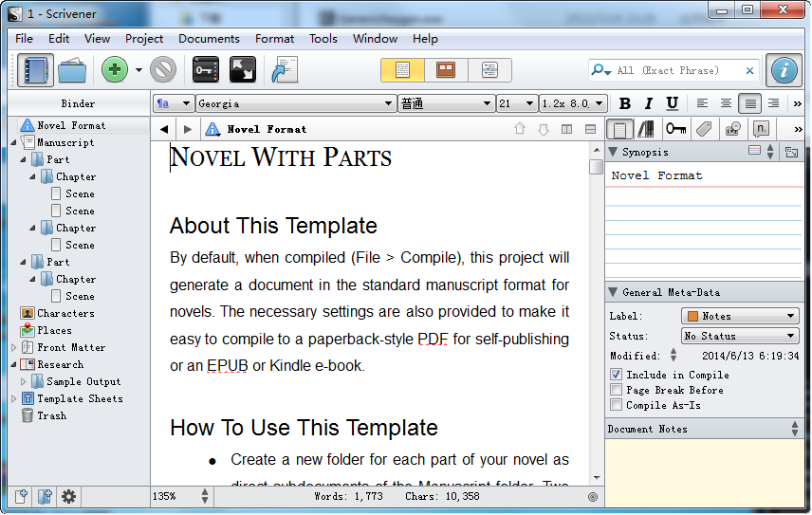Click the search field All (Exact Phrase)
The height and width of the screenshot is (515, 812).
(x=674, y=70)
